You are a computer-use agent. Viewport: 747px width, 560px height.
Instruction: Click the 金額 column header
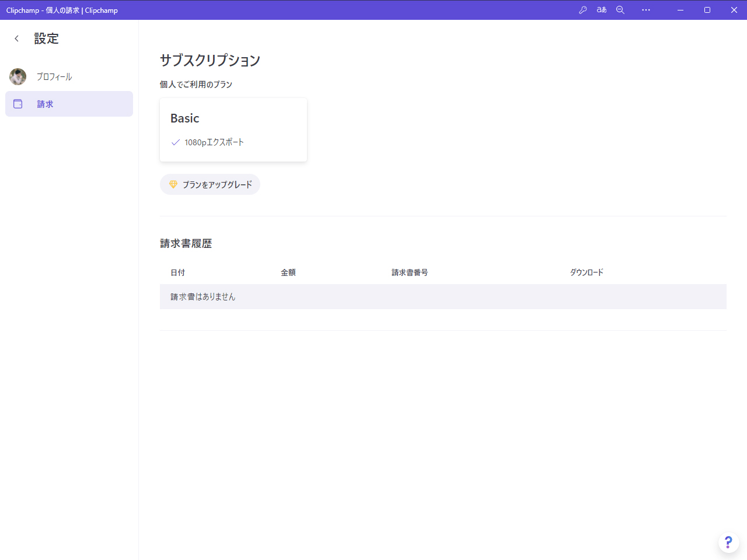(x=288, y=272)
